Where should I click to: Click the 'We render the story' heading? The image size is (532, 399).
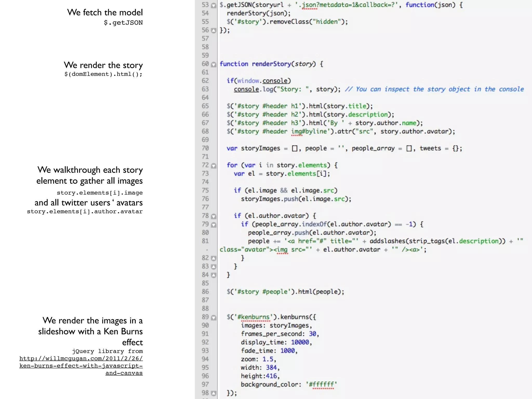coord(103,65)
